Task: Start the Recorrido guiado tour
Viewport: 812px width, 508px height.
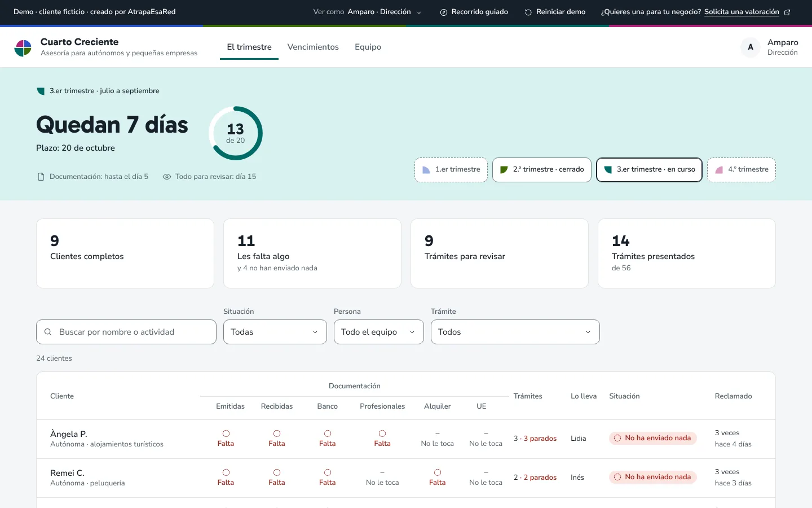Action: click(x=474, y=12)
